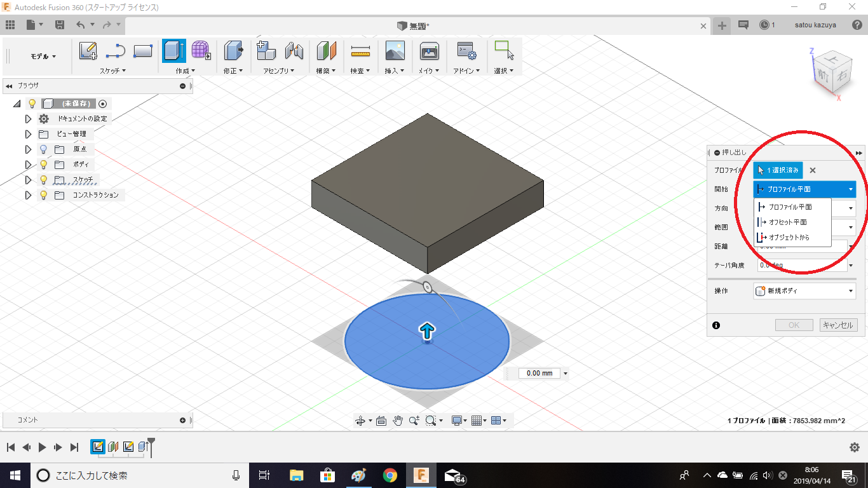Toggle visibility of the スケッチ folder

(x=43, y=180)
